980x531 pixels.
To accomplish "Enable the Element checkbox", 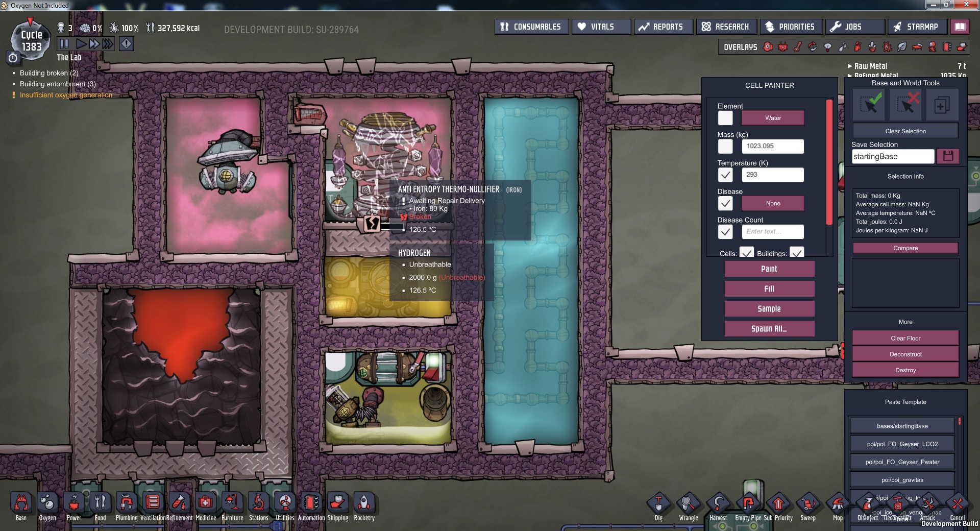I will click(x=725, y=118).
